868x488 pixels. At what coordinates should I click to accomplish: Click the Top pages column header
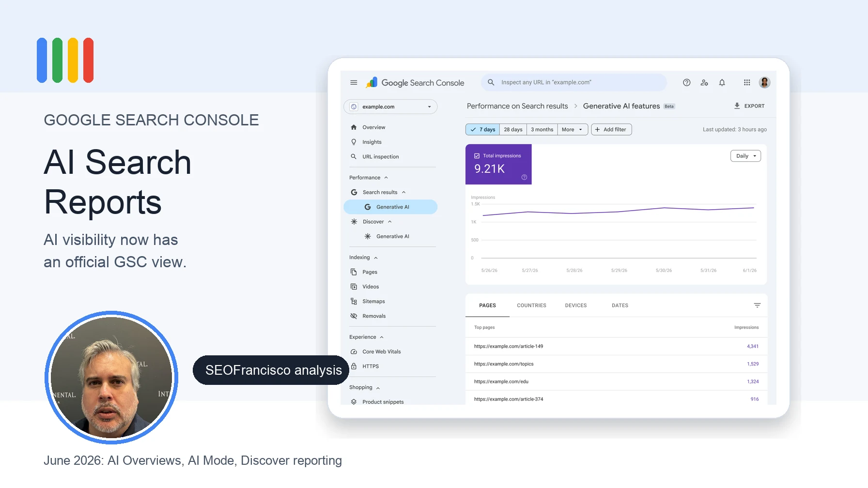pyautogui.click(x=484, y=328)
